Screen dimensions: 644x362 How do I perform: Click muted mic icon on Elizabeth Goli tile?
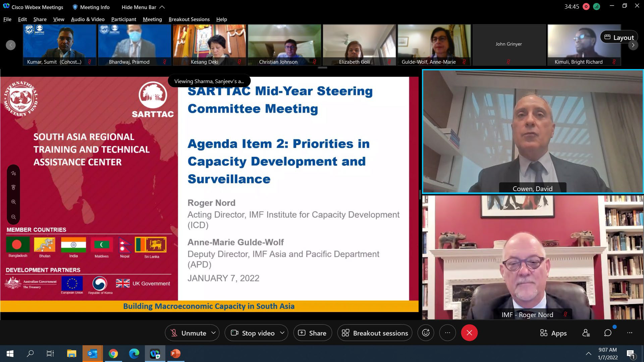coord(389,62)
